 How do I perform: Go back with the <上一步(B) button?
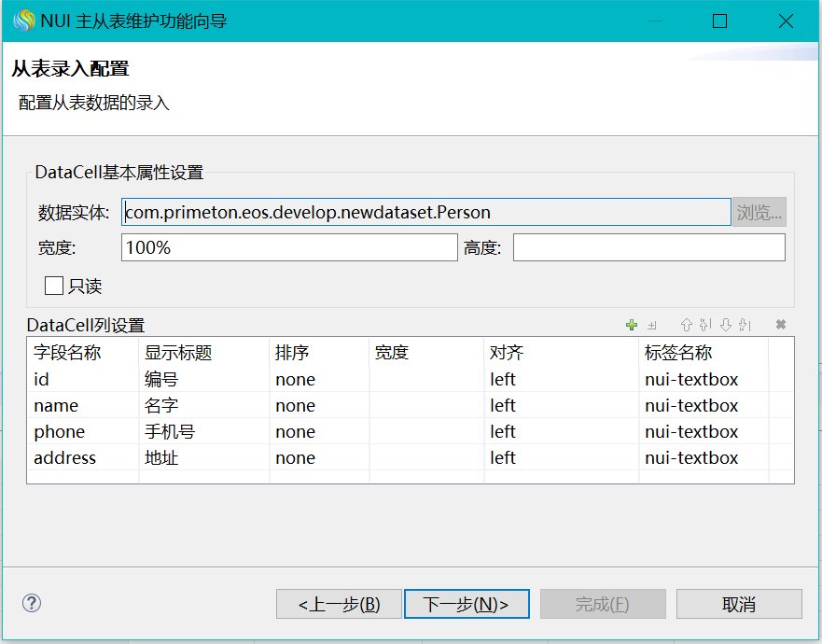click(339, 604)
